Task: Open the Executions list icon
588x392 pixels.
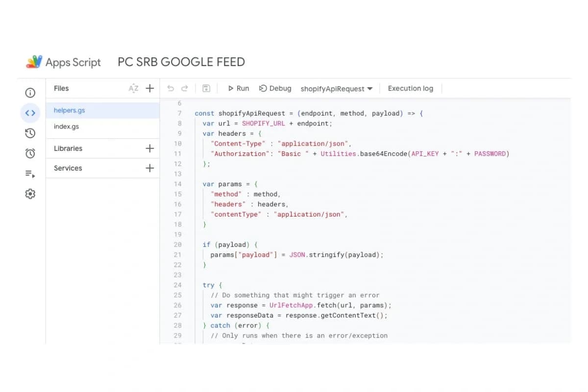Action: (x=30, y=174)
